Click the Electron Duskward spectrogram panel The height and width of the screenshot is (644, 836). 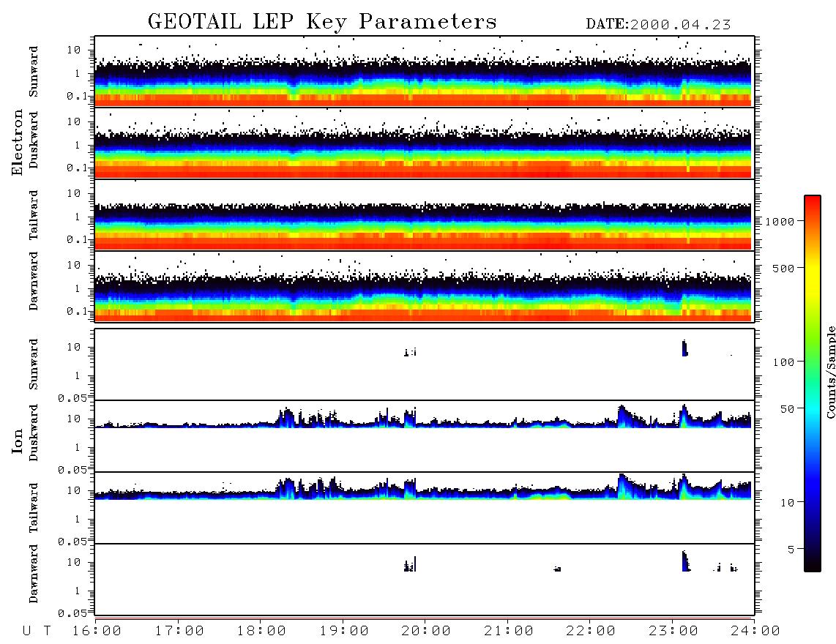[x=425, y=143]
